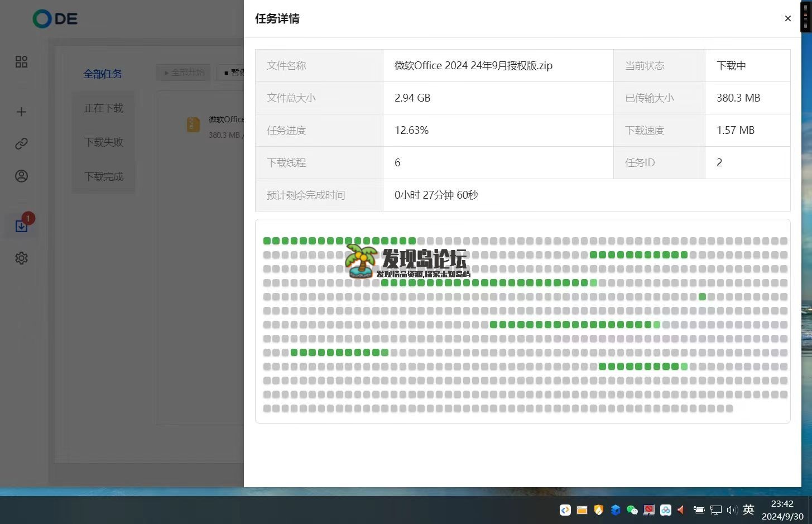The width and height of the screenshot is (812, 524).
Task: Open the settings gear sidebar icon
Action: (21, 258)
